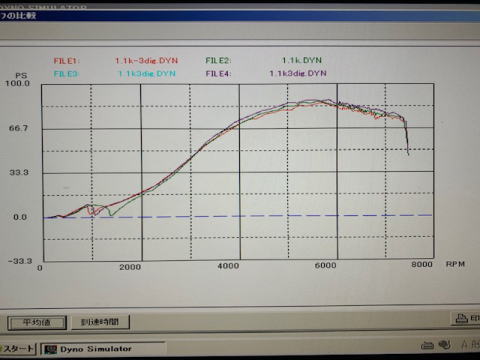Click the 2000 x-axis value
This screenshot has height=360, width=480.
point(130,267)
